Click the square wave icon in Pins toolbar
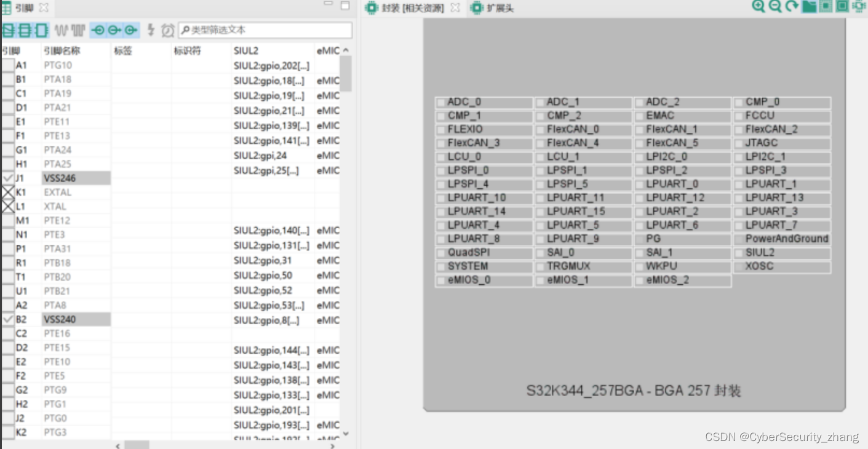Viewport: 868px width, 449px height. (78, 30)
